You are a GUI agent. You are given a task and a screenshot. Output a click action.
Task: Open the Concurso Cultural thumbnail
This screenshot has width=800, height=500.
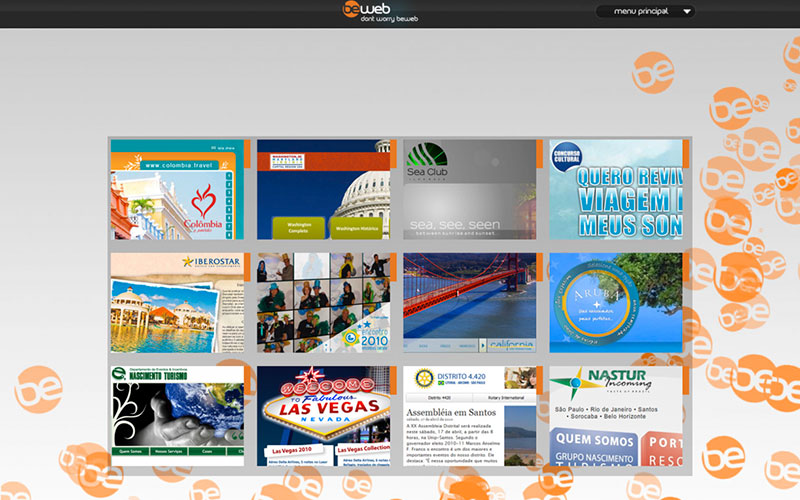tap(616, 189)
